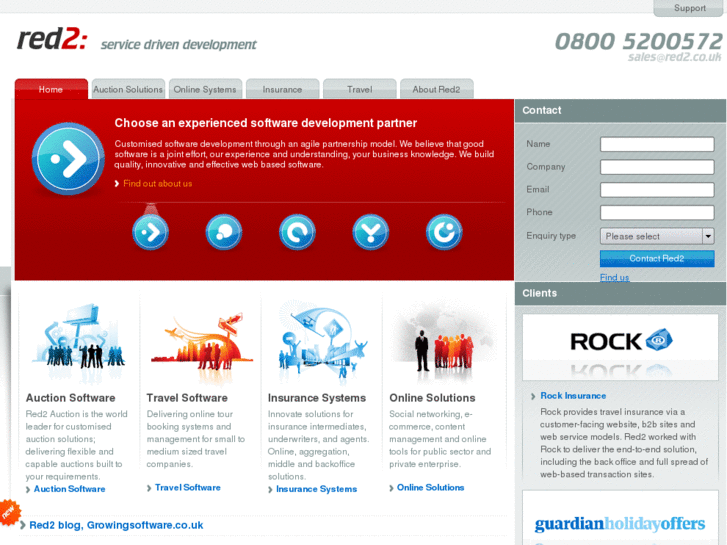Click the Contact panel header

(620, 110)
